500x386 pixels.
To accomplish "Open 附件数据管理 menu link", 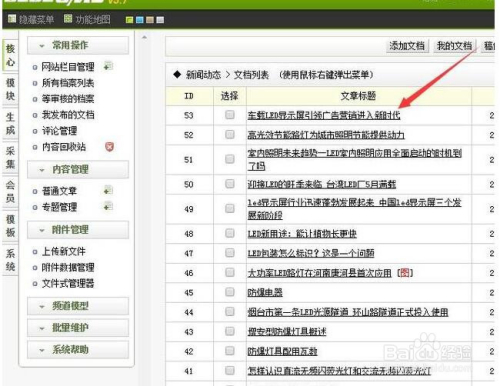I will tap(68, 267).
